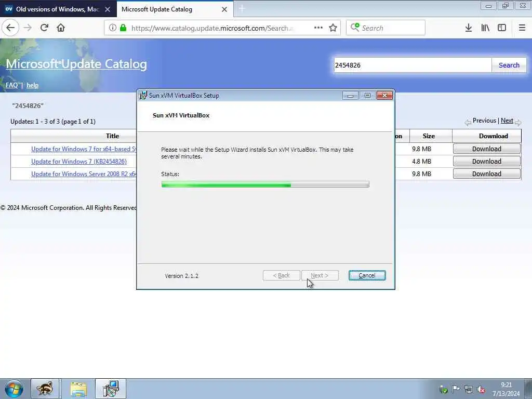Click the Action Center flag tray icon

tap(456, 389)
